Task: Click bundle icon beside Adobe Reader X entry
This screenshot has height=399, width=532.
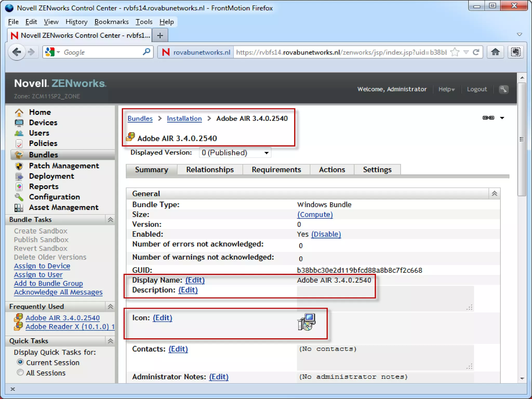Action: (x=18, y=326)
